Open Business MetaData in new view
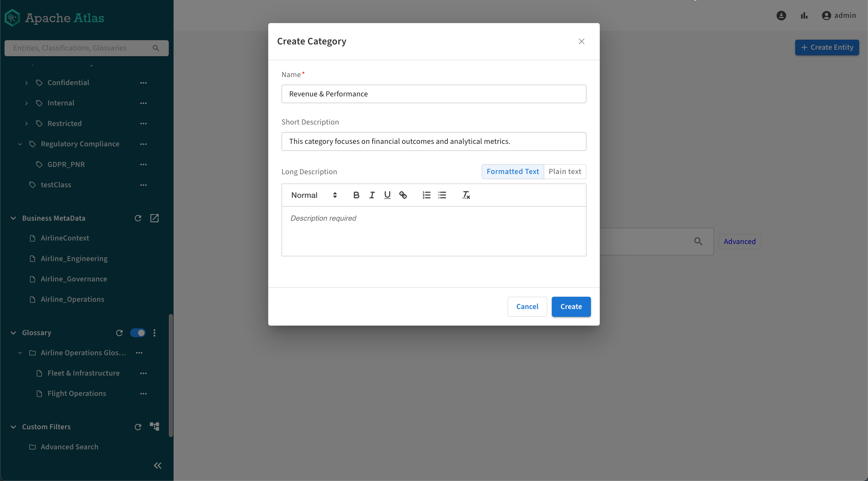Viewport: 868px width, 481px height. coord(154,218)
